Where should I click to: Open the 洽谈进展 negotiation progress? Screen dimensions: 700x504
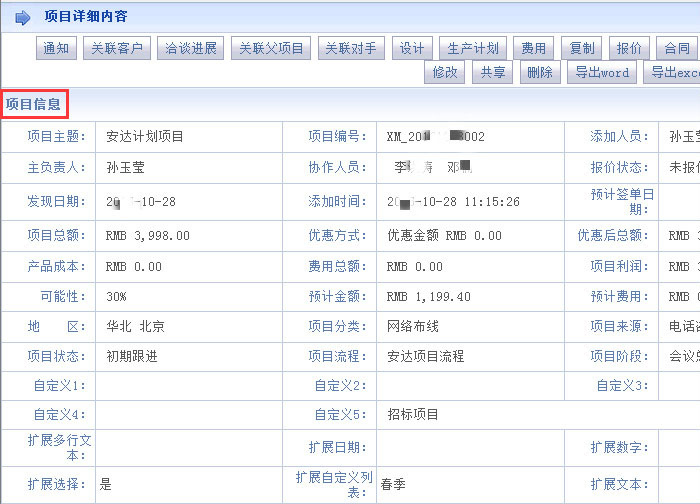190,48
